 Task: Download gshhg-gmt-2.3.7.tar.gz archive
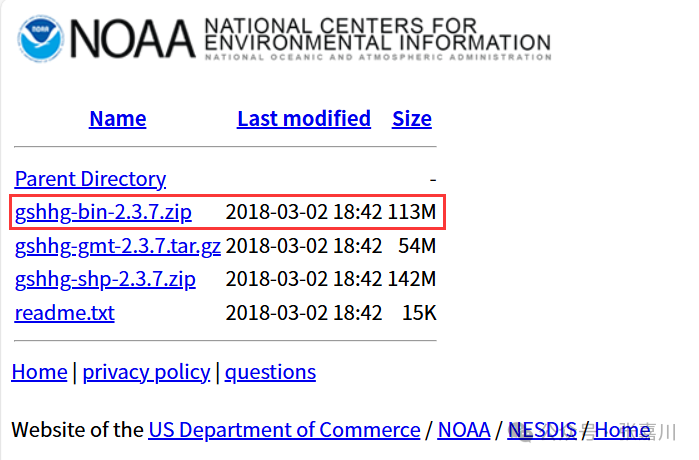coord(117,246)
